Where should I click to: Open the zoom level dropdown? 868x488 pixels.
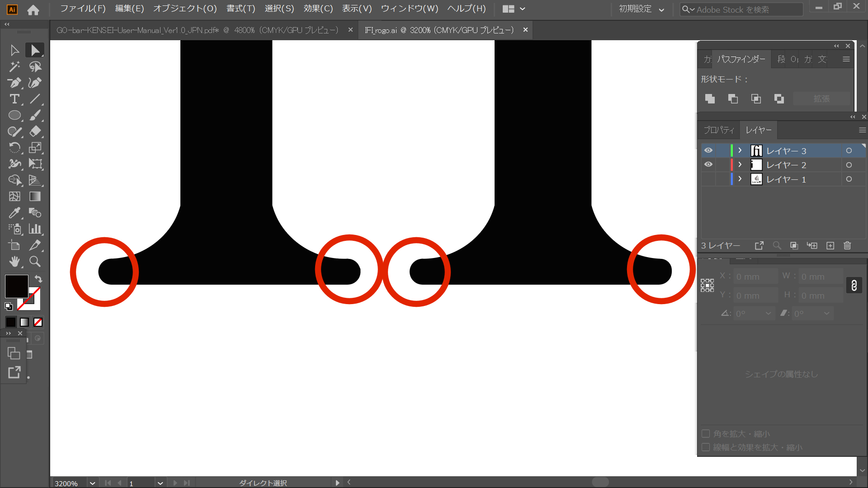pos(92,483)
